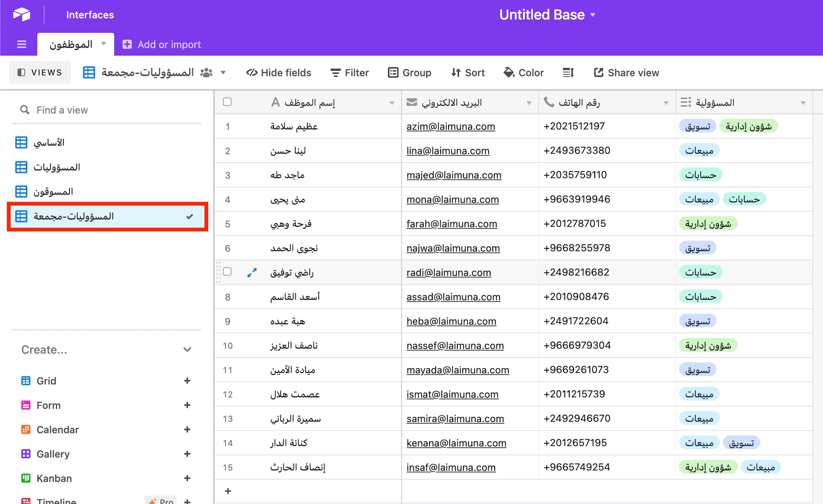
Task: Open Hide fields option
Action: 279,72
